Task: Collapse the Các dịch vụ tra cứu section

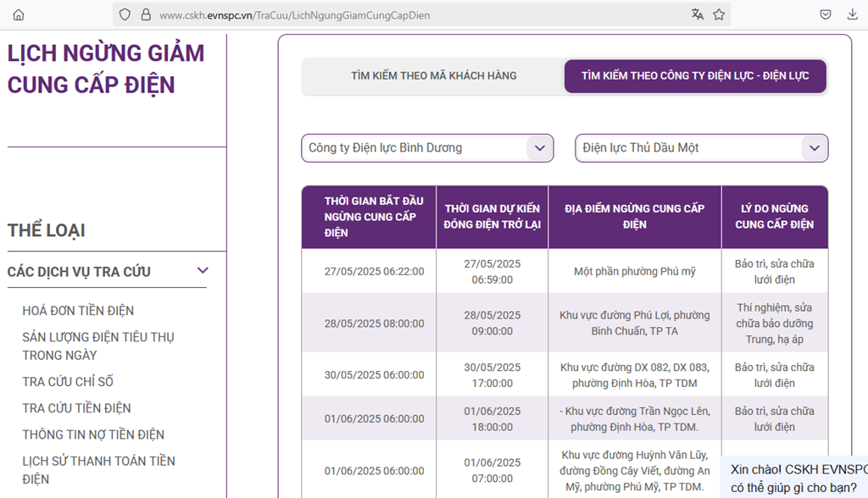Action: point(203,271)
